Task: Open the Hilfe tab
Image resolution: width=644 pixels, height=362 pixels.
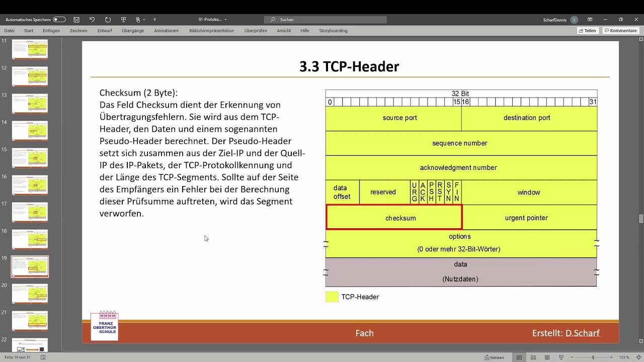Action: (x=305, y=31)
